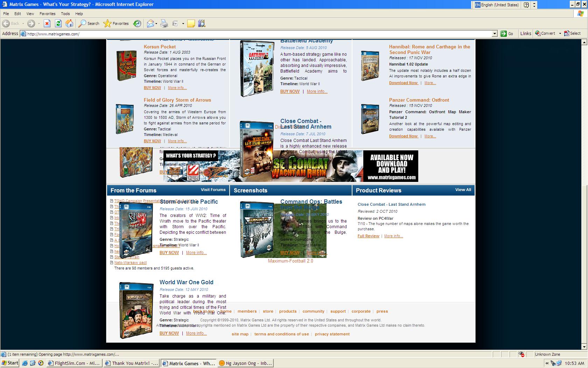This screenshot has width=588, height=368.
Task: Open More info for Battlefield Academy
Action: click(317, 91)
